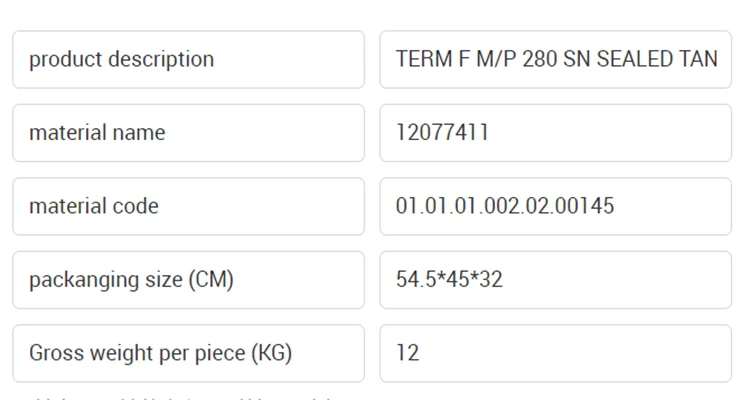Focus the gross weight field showing 12
Image resolution: width=750 pixels, height=400 pixels.
click(555, 353)
